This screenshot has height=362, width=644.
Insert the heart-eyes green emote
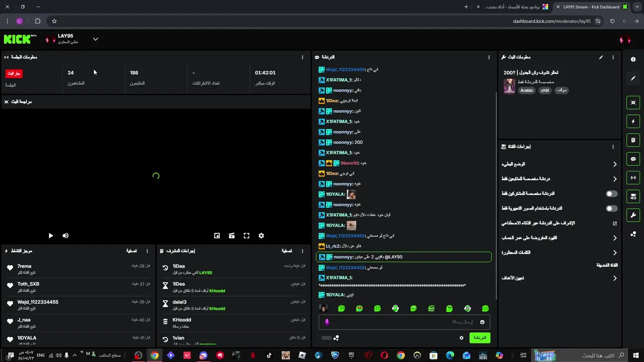(359, 309)
